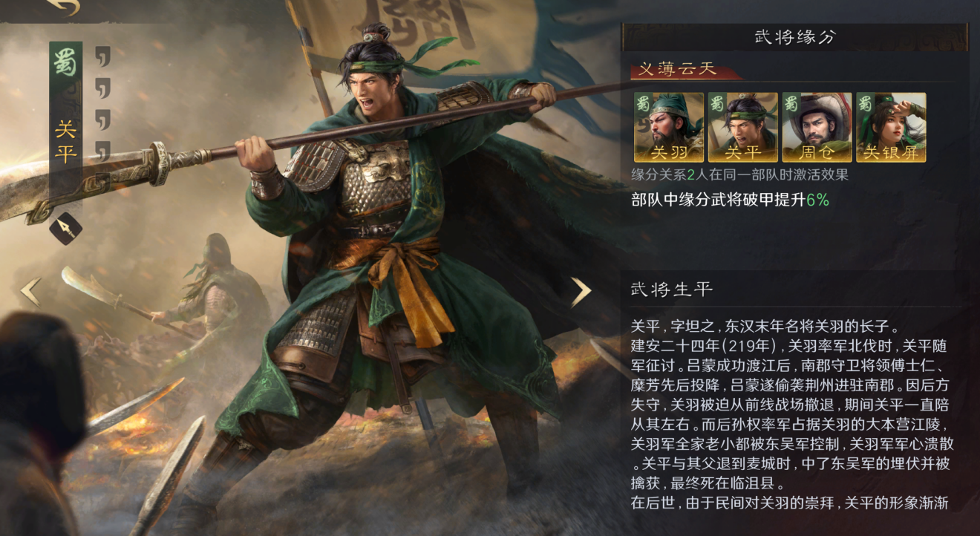Click the 武将生平 biography heading
Viewport: 980px width, 536px height.
pyautogui.click(x=672, y=289)
